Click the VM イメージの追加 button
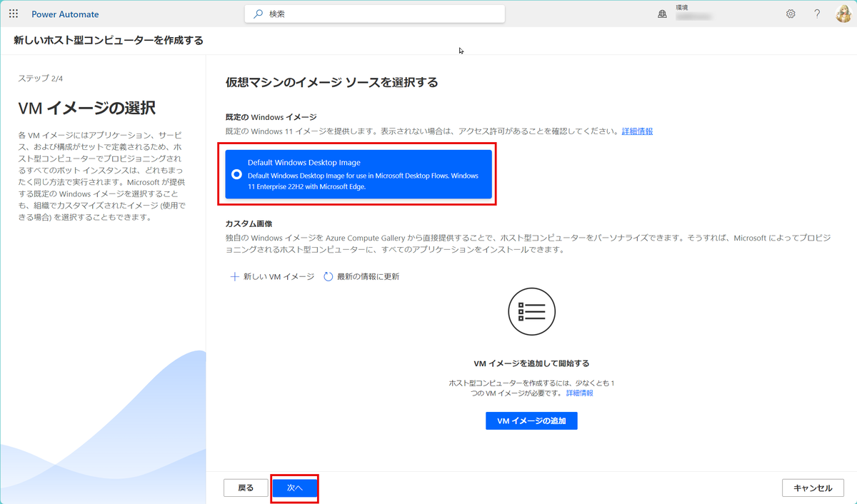The width and height of the screenshot is (857, 504). coord(531,420)
